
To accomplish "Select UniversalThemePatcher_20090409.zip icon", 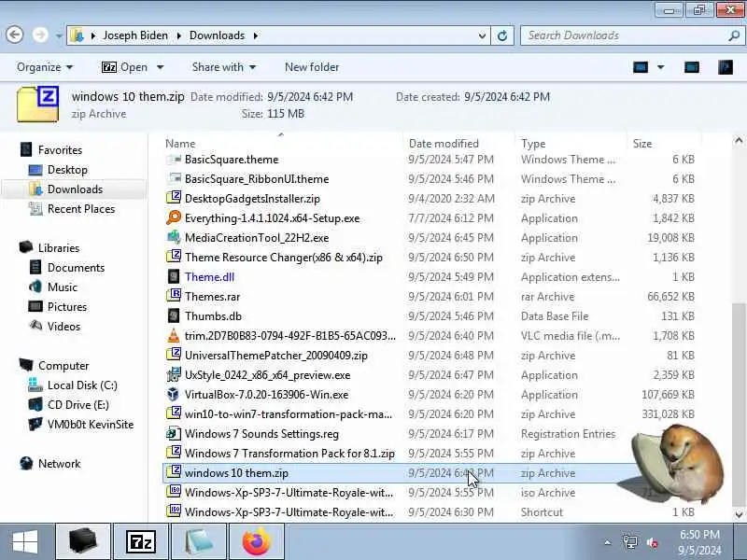I will 174,355.
